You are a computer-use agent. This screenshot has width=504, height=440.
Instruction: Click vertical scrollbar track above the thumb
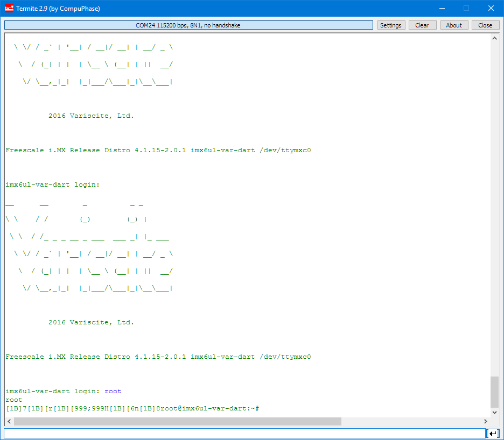coord(494,215)
